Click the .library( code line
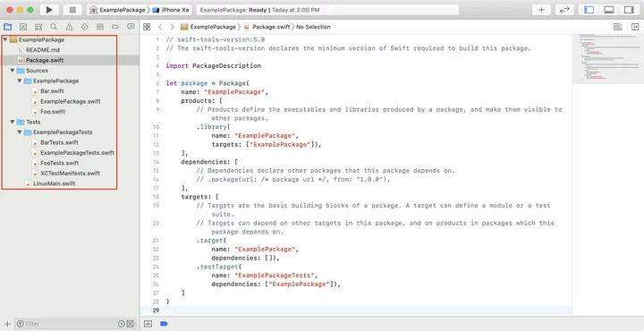This screenshot has width=644, height=331. coord(213,127)
